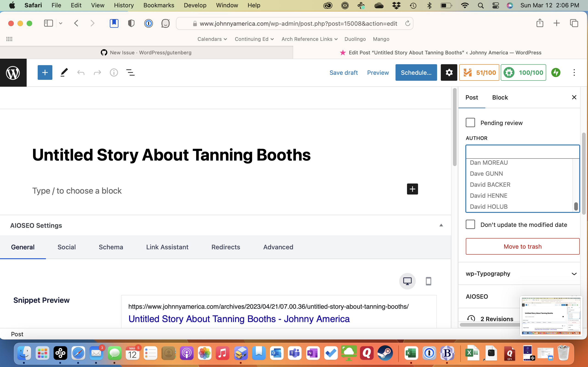Open the AIOSEO 51/100 score indicator
The height and width of the screenshot is (367, 588).
pyautogui.click(x=479, y=72)
